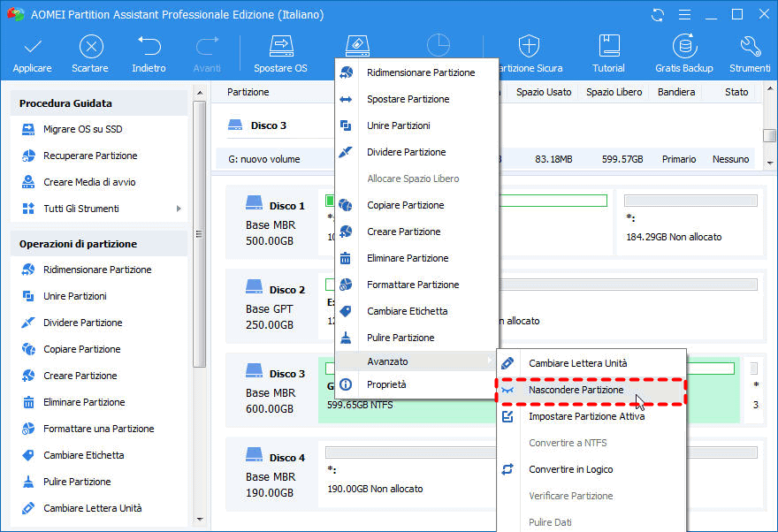
Task: Click the Operazioni di partizione section header
Action: pos(98,244)
